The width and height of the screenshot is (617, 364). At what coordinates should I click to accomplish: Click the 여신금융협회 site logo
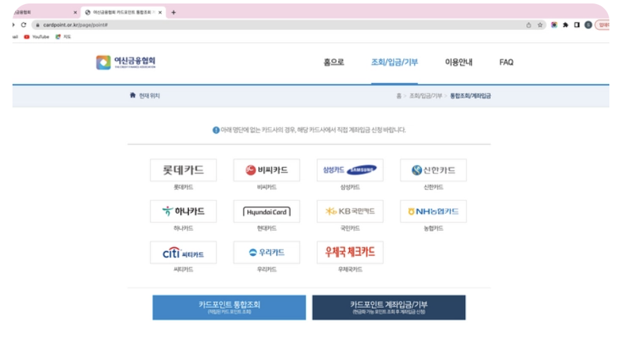[x=126, y=62]
